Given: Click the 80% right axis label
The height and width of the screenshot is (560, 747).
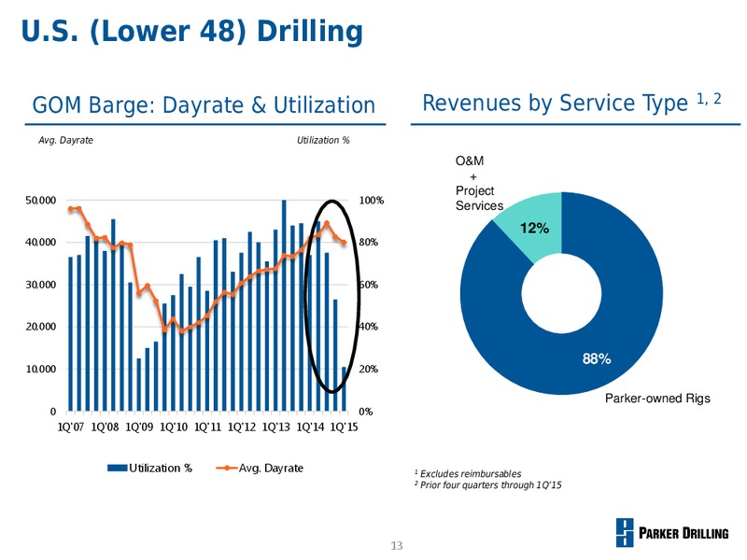Looking at the screenshot, I should click(369, 242).
